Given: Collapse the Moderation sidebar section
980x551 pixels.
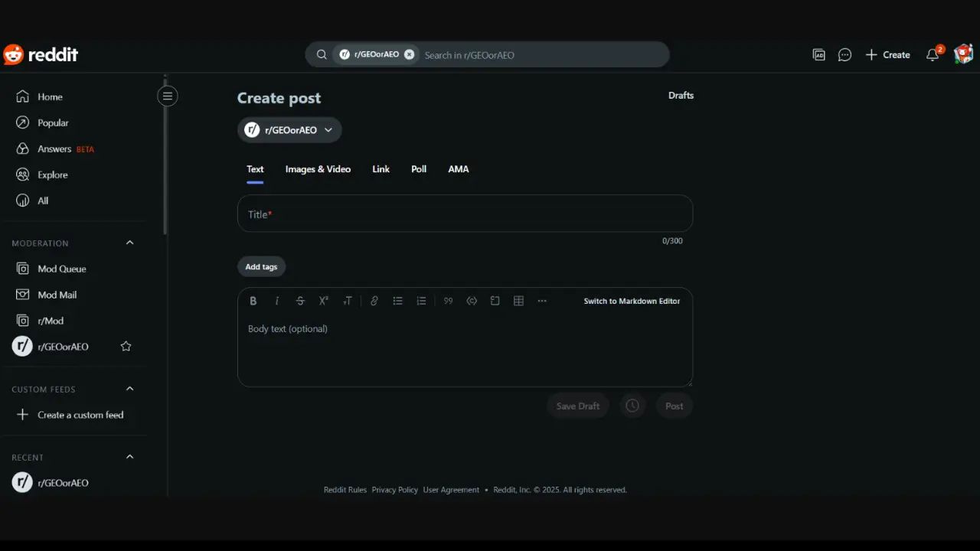Looking at the screenshot, I should pyautogui.click(x=129, y=243).
